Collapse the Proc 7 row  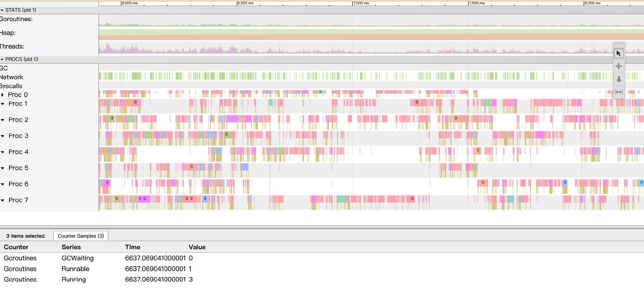click(x=3, y=201)
